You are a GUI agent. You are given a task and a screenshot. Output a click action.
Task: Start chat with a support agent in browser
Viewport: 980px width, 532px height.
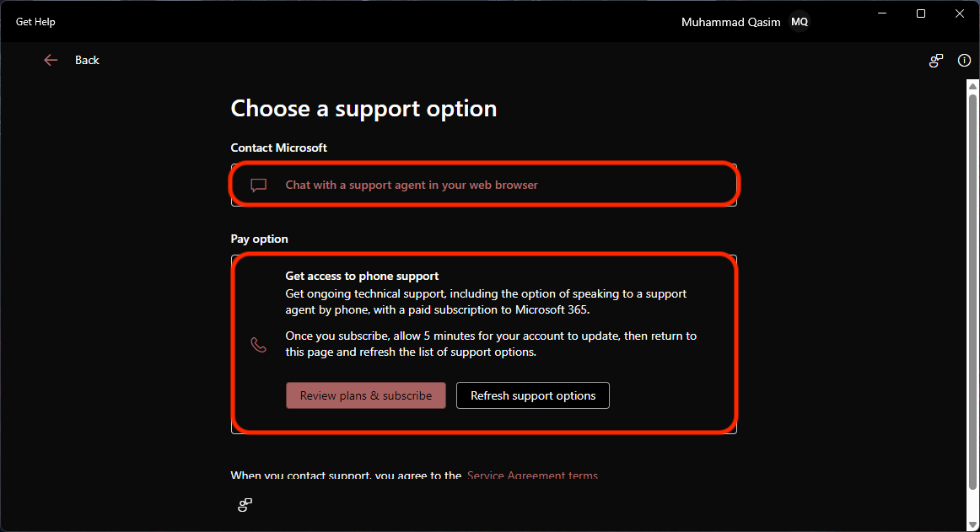pyautogui.click(x=412, y=185)
